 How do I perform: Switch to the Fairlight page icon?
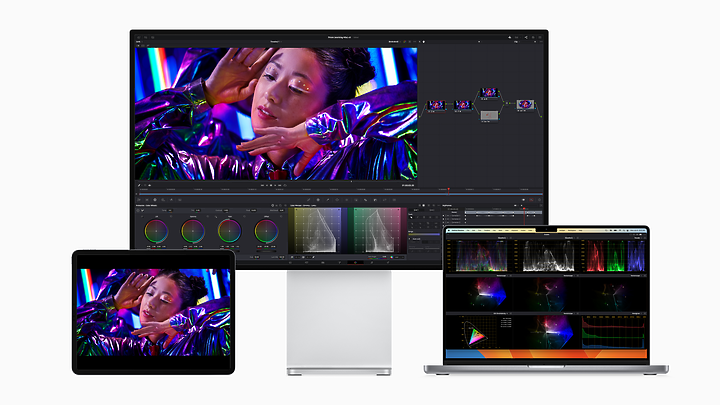(371, 263)
